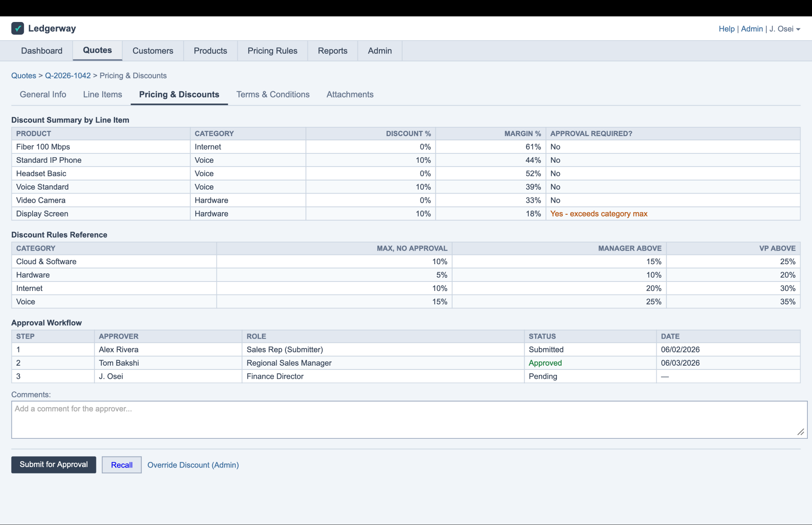The height and width of the screenshot is (525, 812).
Task: Click the Quotes breadcrumb link
Action: click(x=24, y=76)
